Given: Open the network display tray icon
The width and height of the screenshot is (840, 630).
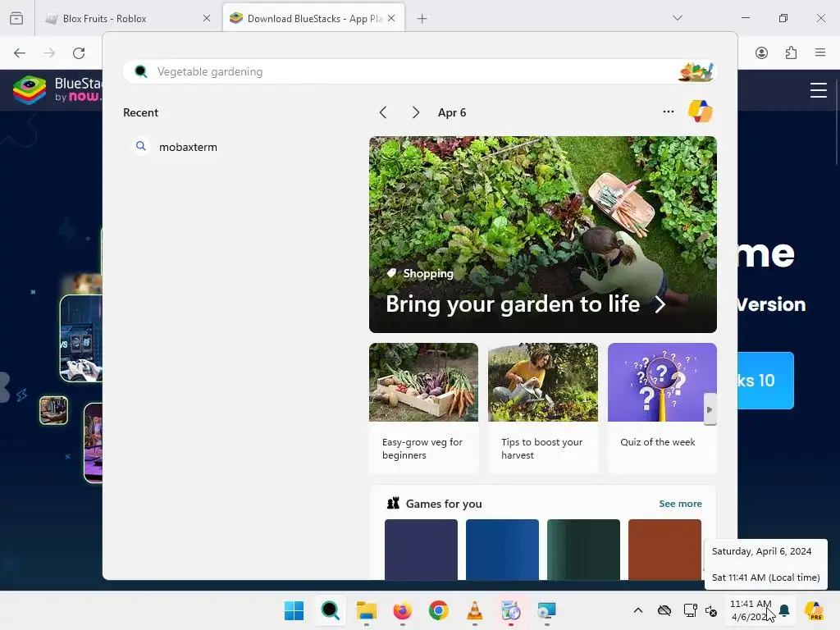Looking at the screenshot, I should (x=690, y=610).
